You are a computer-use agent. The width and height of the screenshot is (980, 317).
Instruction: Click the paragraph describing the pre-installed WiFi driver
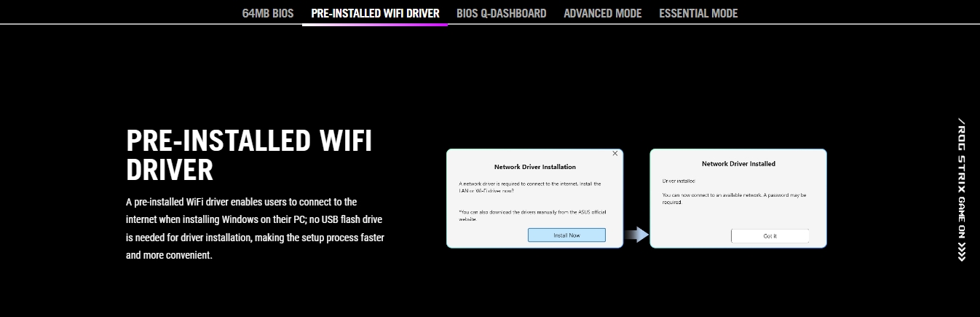pos(255,229)
